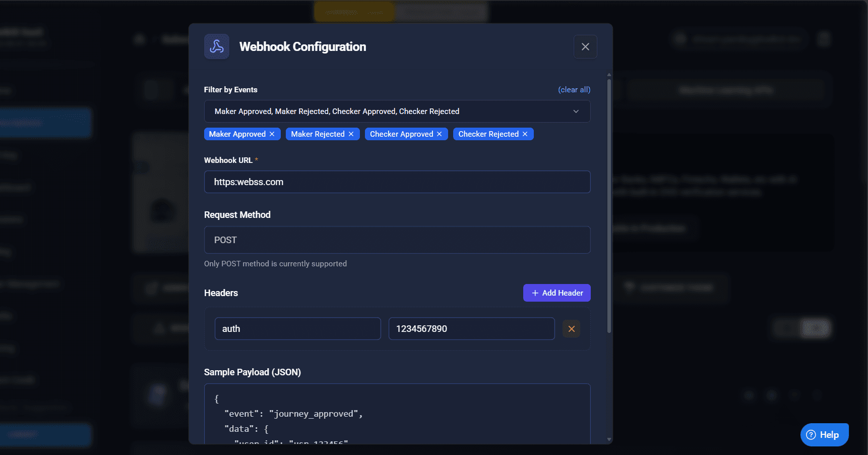Edit the 1234567890 header value field
868x455 pixels.
[472, 329]
